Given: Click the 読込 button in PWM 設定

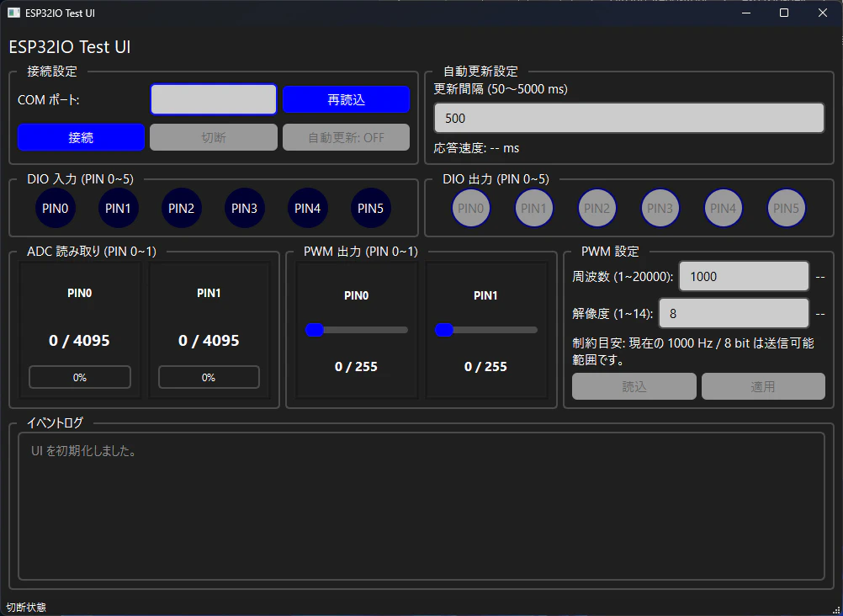Looking at the screenshot, I should coord(634,386).
